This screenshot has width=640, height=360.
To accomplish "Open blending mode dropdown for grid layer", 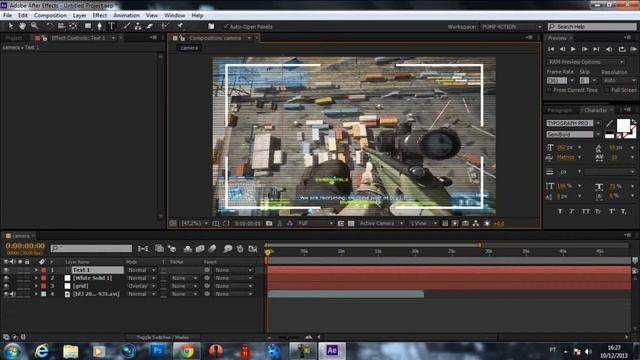I will coord(141,286).
